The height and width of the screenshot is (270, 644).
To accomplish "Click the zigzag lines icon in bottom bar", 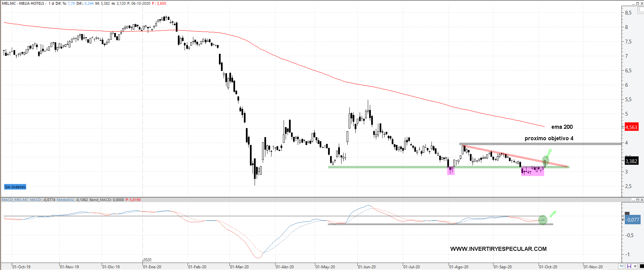I will point(621,266).
